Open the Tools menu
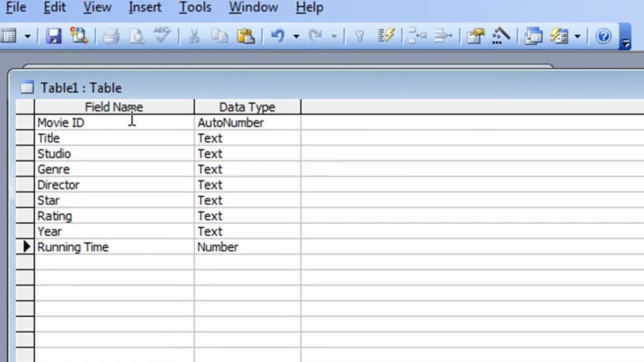The height and width of the screenshot is (362, 644). [x=195, y=8]
